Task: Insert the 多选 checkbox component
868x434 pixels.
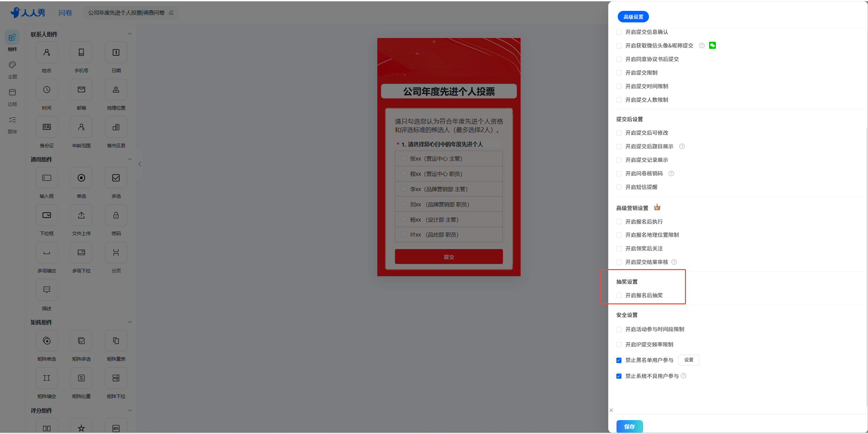Action: pyautogui.click(x=116, y=178)
